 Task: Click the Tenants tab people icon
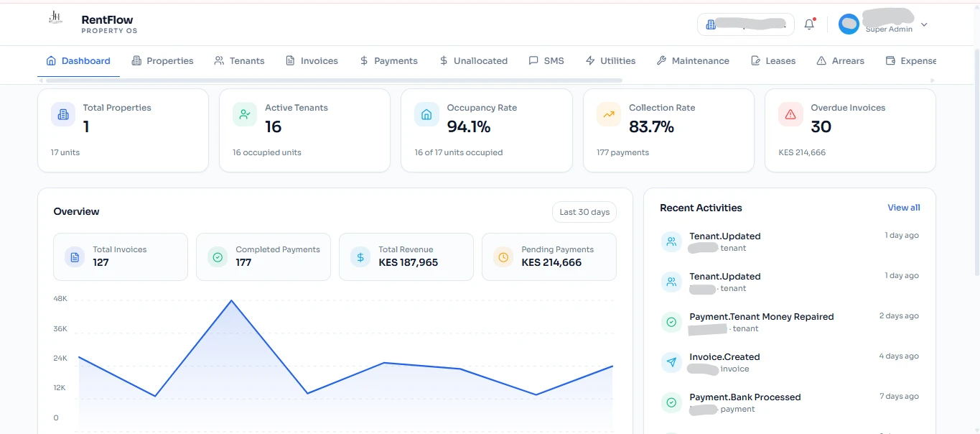pyautogui.click(x=219, y=61)
